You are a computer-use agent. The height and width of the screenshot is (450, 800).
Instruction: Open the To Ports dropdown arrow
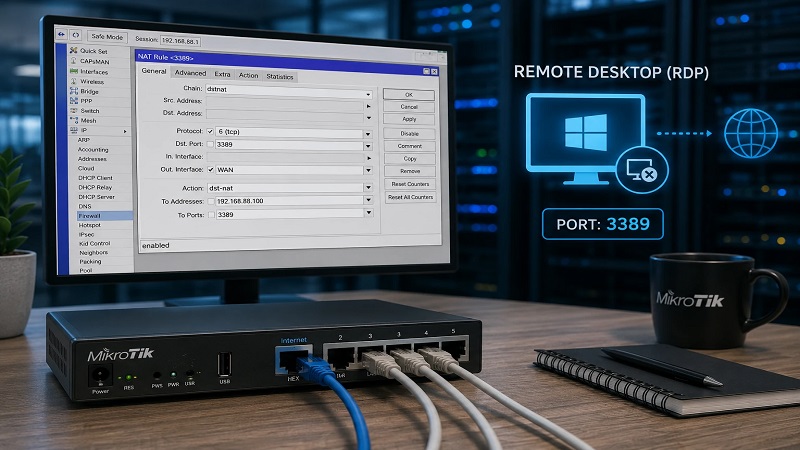point(368,213)
